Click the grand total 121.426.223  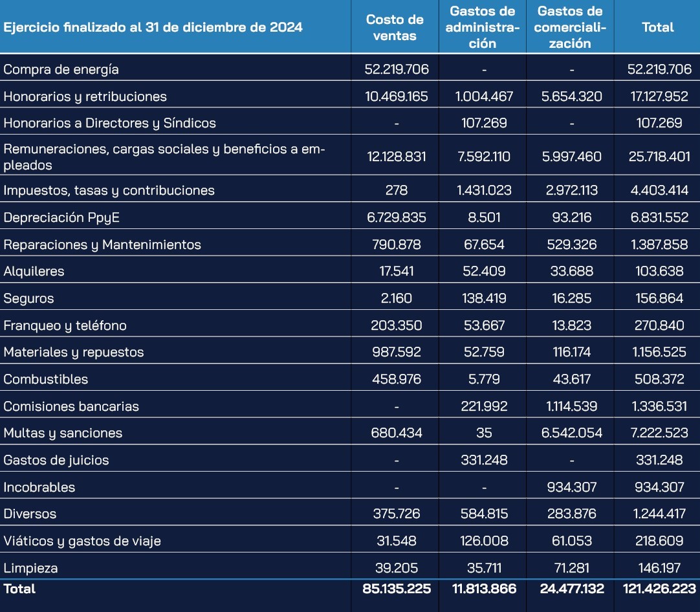point(659,589)
